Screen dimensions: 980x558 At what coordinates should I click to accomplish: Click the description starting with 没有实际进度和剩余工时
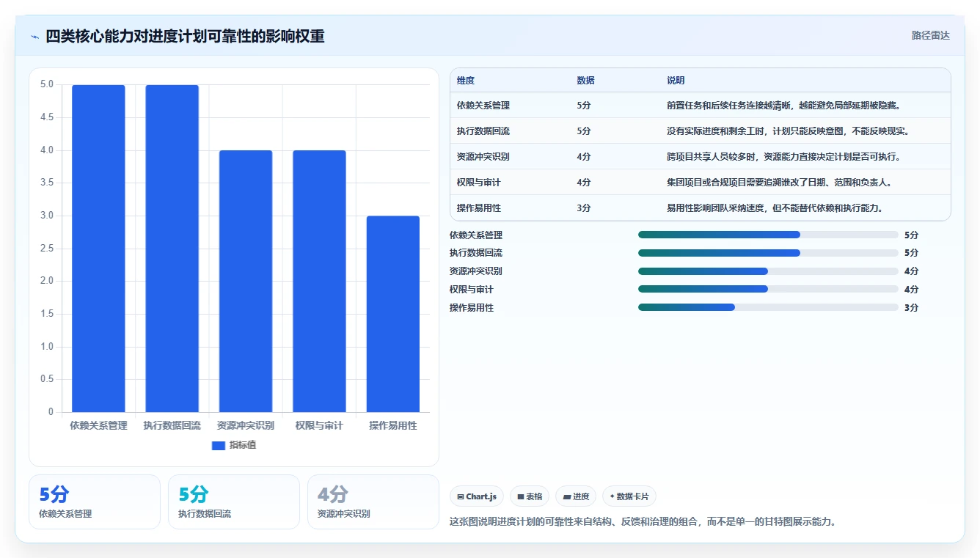[x=788, y=131]
